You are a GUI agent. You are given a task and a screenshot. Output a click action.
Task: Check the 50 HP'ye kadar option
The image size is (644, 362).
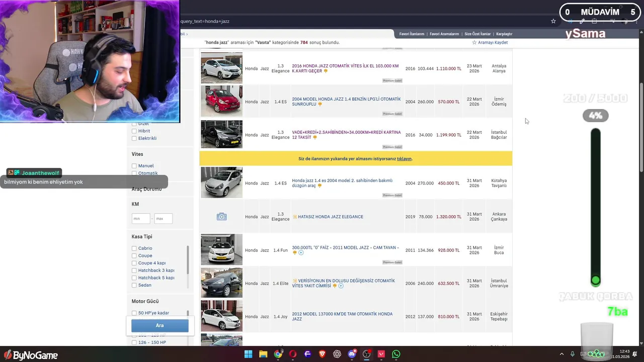tap(134, 313)
